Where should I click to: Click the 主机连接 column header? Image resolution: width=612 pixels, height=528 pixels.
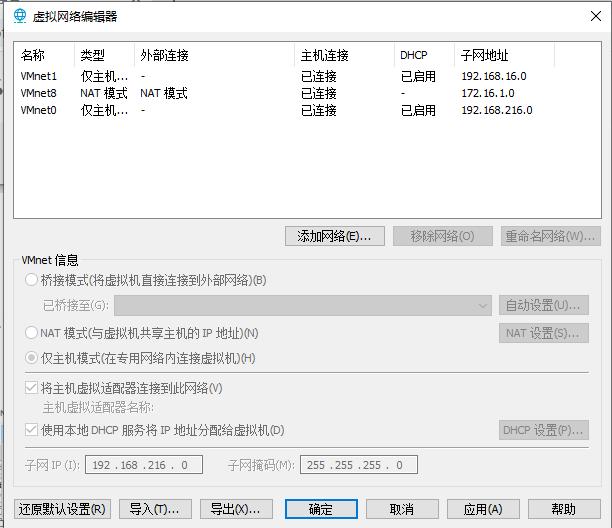coord(344,55)
